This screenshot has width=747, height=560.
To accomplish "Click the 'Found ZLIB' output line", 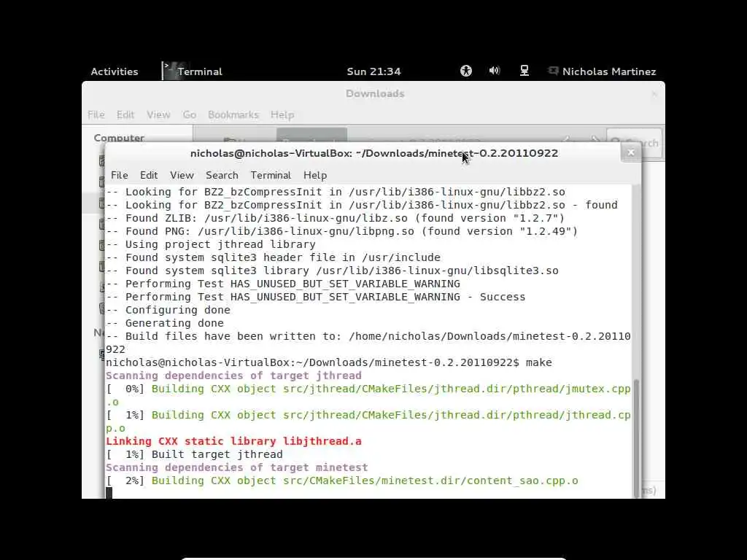I will pyautogui.click(x=336, y=218).
